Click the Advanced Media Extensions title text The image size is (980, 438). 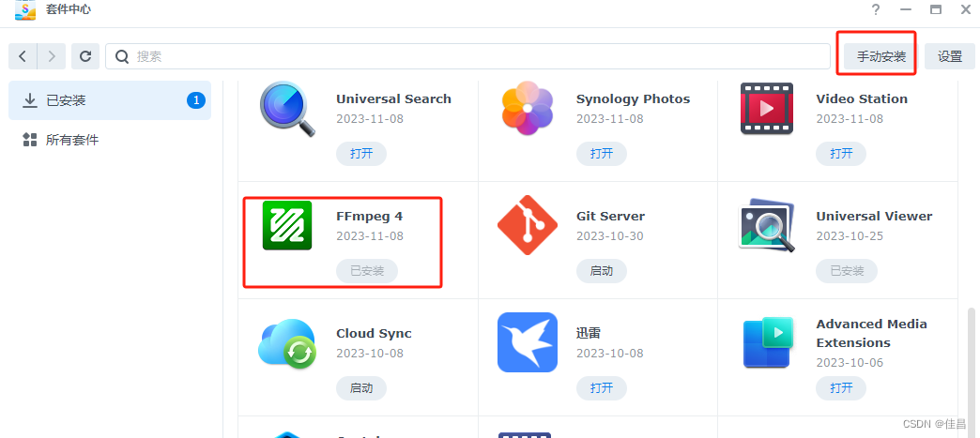coord(871,333)
